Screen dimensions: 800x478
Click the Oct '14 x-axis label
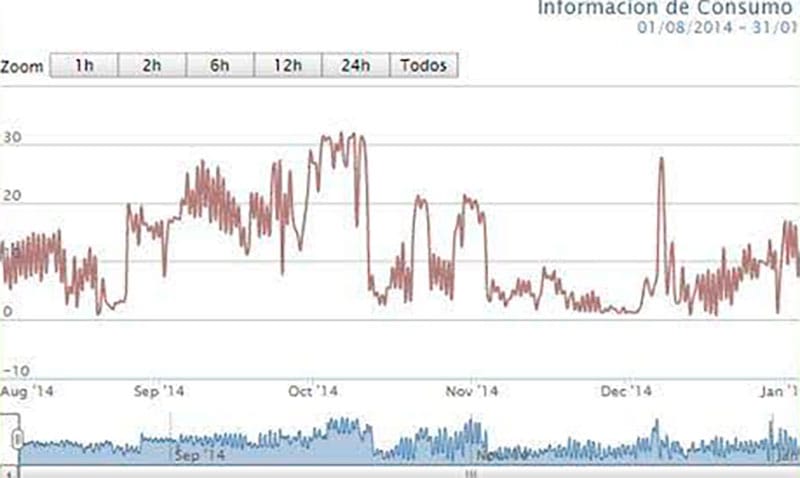pos(313,390)
